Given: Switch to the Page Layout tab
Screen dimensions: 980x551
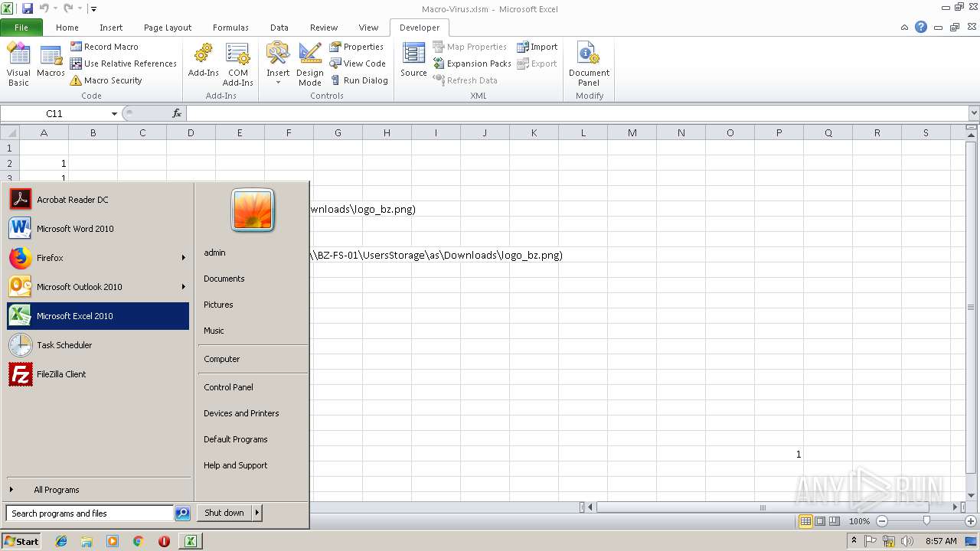Looking at the screenshot, I should pyautogui.click(x=168, y=28).
